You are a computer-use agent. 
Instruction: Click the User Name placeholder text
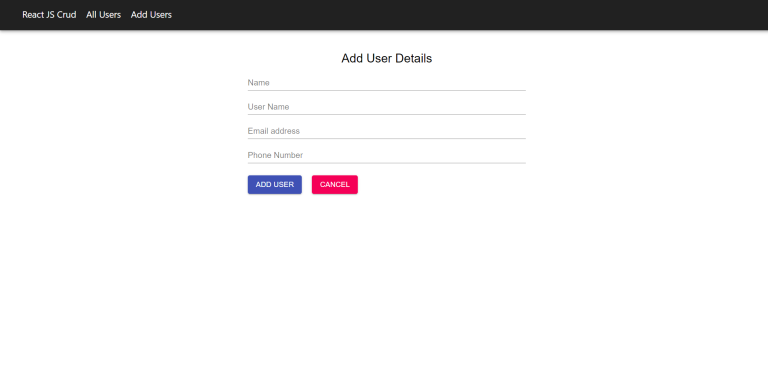268,107
